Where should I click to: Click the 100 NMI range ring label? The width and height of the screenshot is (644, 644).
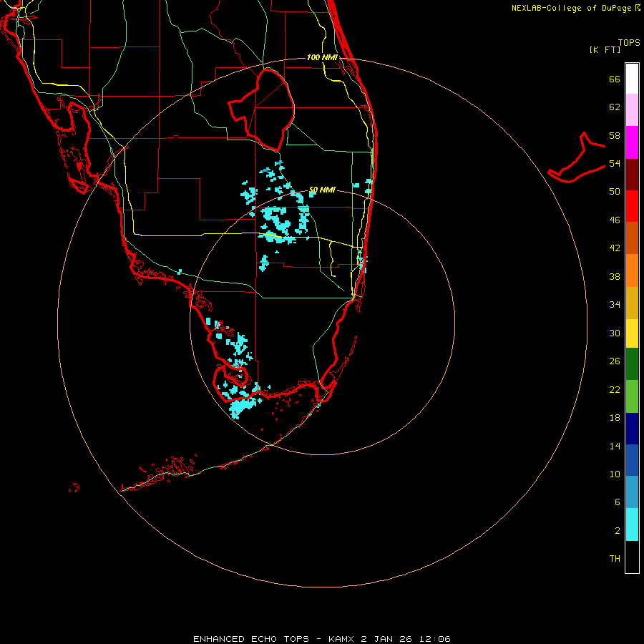click(322, 57)
